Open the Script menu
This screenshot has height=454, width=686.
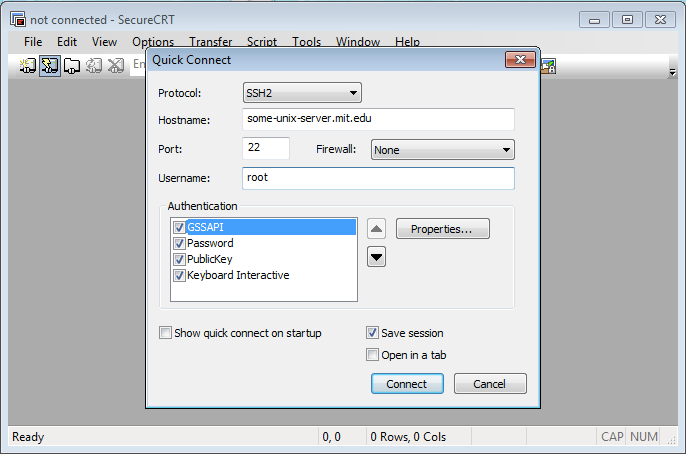tap(262, 42)
